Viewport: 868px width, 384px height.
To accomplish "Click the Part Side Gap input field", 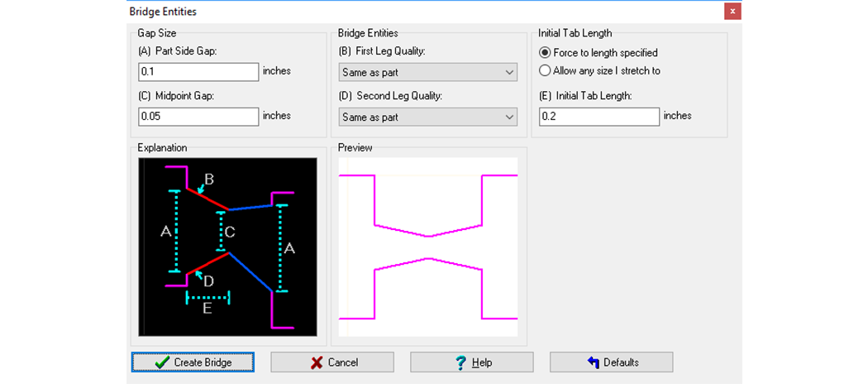I will (x=198, y=73).
